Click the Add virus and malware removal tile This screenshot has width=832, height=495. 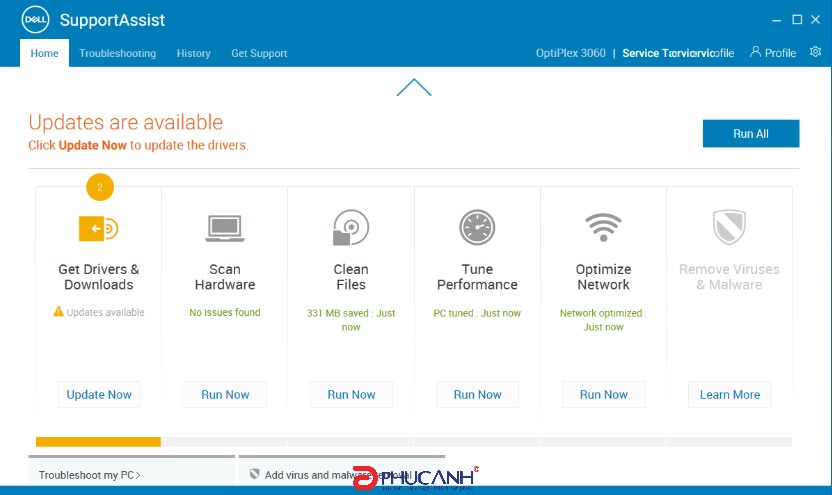[x=342, y=472]
